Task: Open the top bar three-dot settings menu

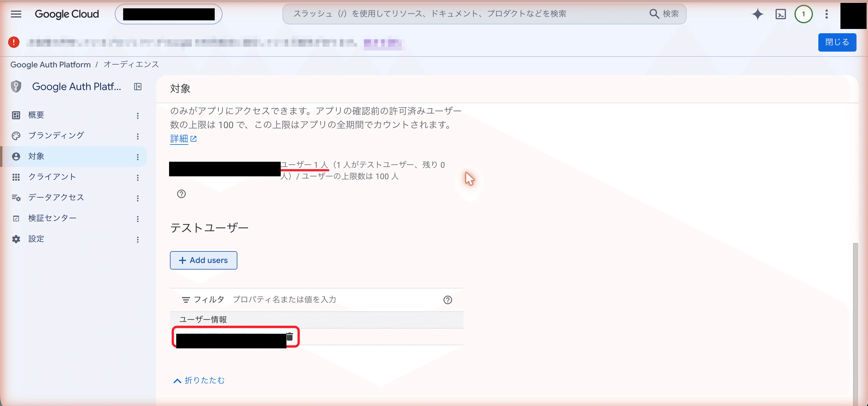Action: point(826,14)
